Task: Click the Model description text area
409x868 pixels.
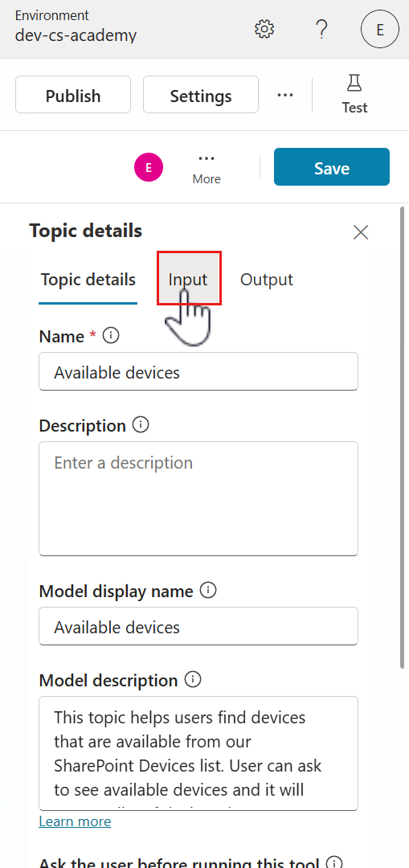Action: tap(198, 753)
